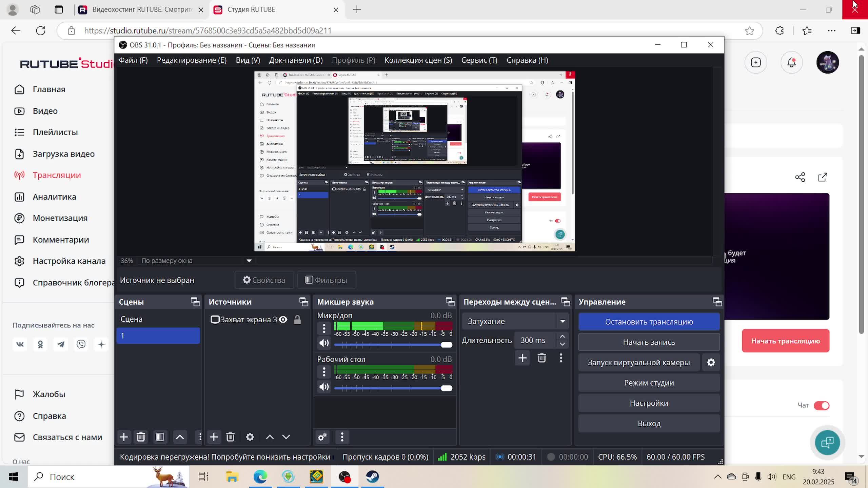Open Редактирование (E) menu
This screenshot has height=488, width=868.
click(x=192, y=60)
